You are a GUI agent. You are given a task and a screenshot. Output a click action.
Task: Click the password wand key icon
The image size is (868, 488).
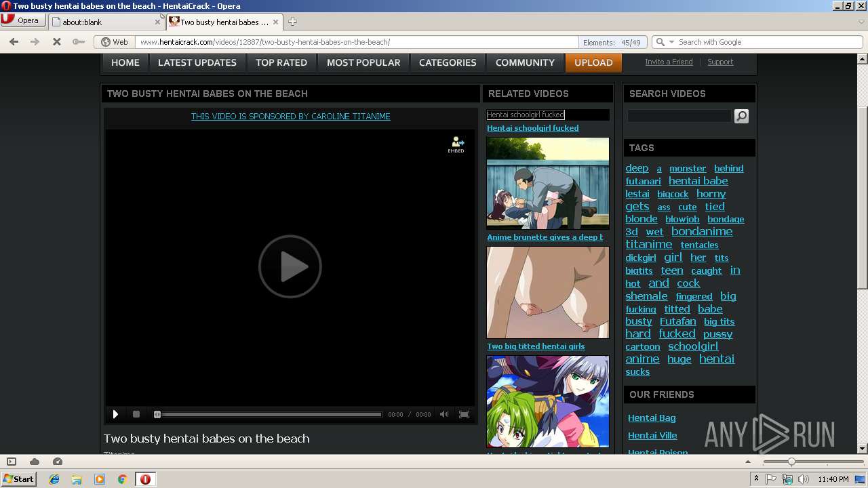tap(79, 42)
